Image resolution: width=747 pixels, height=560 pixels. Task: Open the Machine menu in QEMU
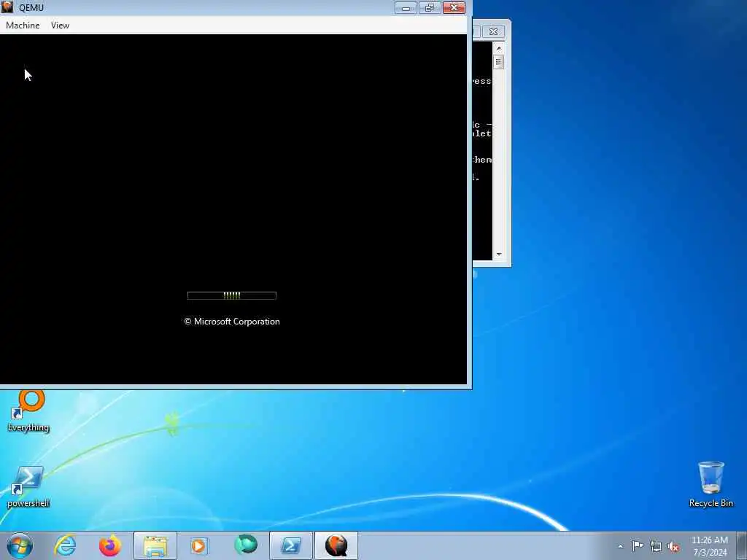coord(23,26)
